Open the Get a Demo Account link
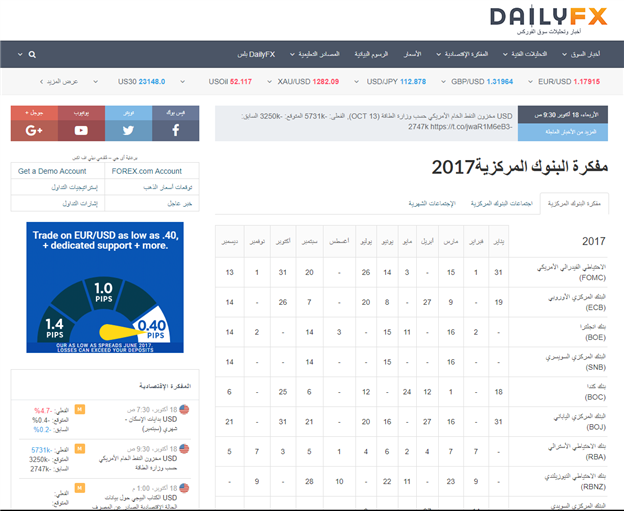Viewport: 624px width, 511px height. (52, 171)
